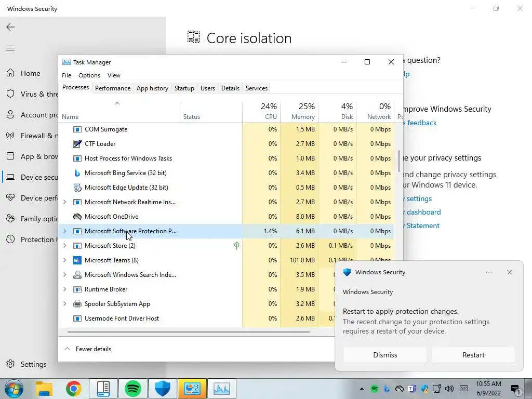Click the Microsoft Edge Update icon
This screenshot has height=399, width=532.
77,188
